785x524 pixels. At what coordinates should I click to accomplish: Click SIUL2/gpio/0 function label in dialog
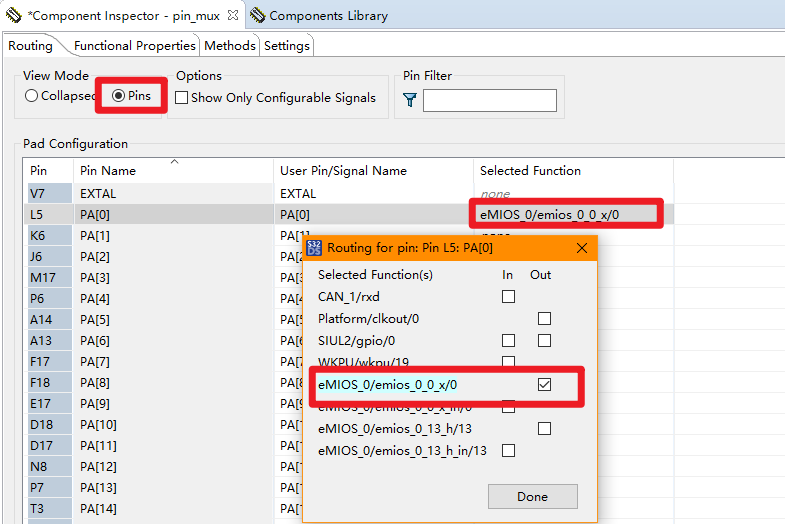point(356,341)
